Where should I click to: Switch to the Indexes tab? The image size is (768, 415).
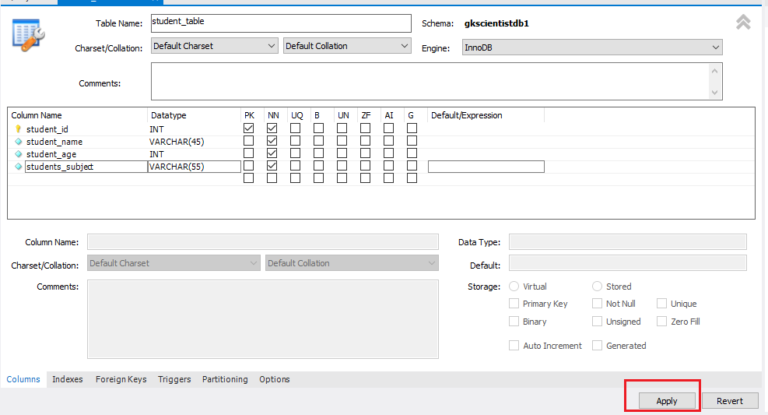click(x=67, y=380)
